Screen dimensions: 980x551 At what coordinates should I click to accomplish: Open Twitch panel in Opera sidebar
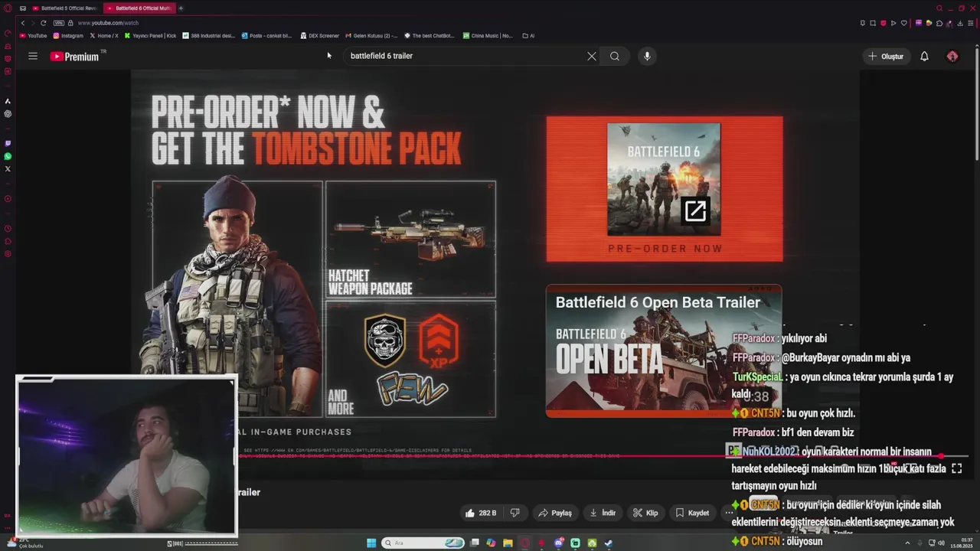coord(8,143)
